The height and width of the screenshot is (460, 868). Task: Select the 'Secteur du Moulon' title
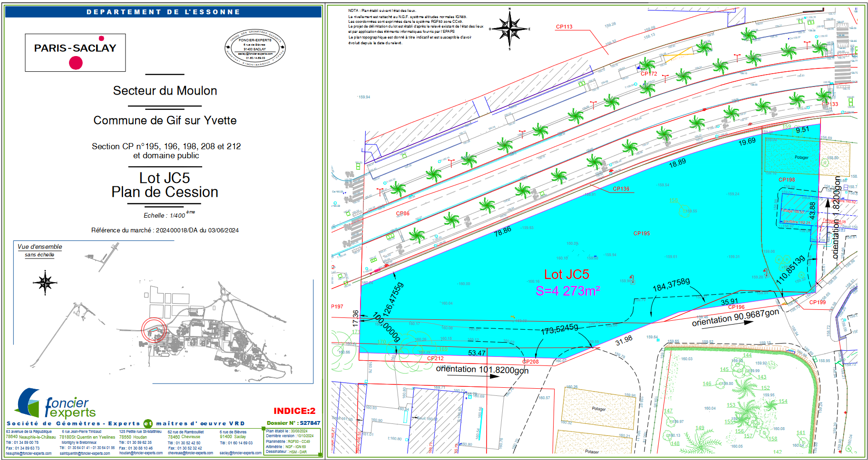[x=165, y=91]
